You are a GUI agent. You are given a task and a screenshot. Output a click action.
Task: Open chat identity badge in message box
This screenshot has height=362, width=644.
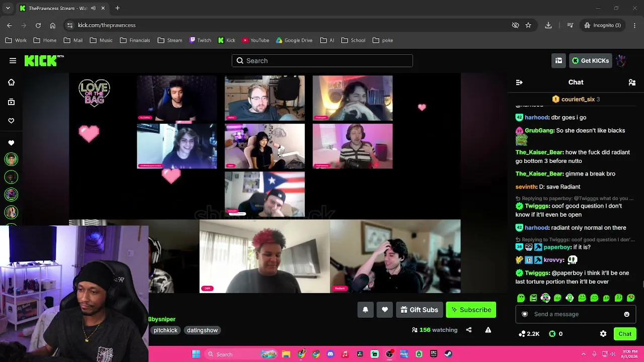click(525, 314)
